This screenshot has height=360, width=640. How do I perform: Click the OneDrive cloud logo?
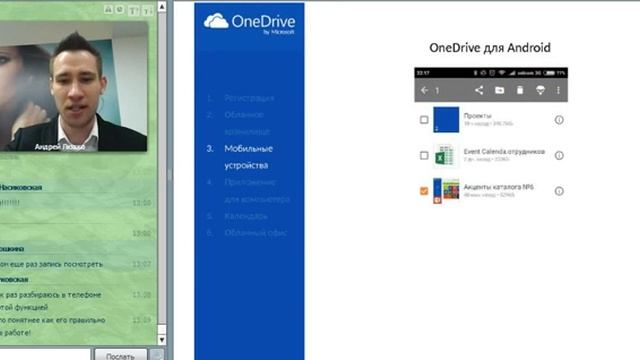click(216, 21)
